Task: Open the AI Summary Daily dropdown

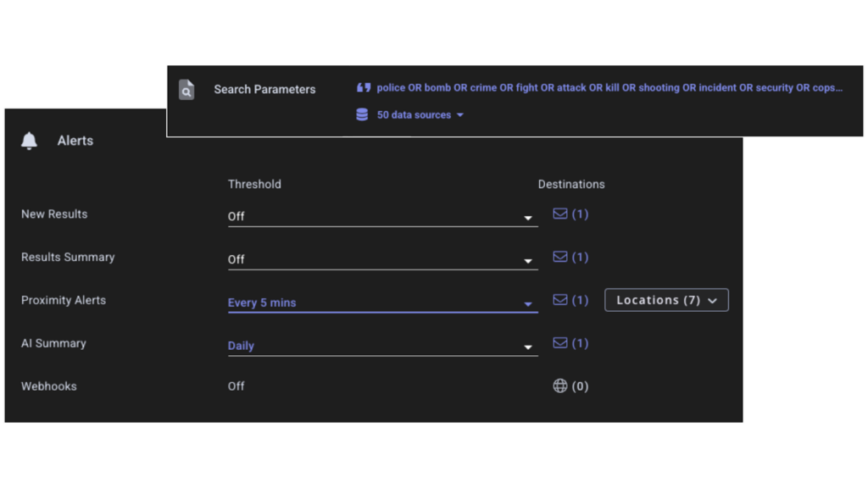Action: tap(382, 346)
